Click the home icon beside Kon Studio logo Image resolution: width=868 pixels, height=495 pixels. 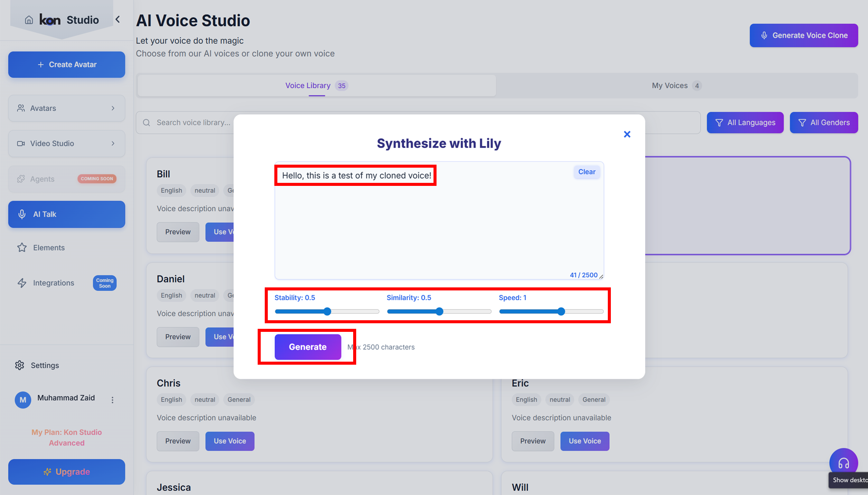coord(29,20)
